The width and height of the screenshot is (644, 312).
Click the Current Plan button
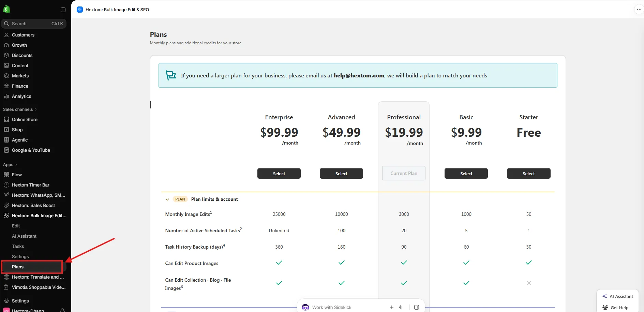(404, 173)
